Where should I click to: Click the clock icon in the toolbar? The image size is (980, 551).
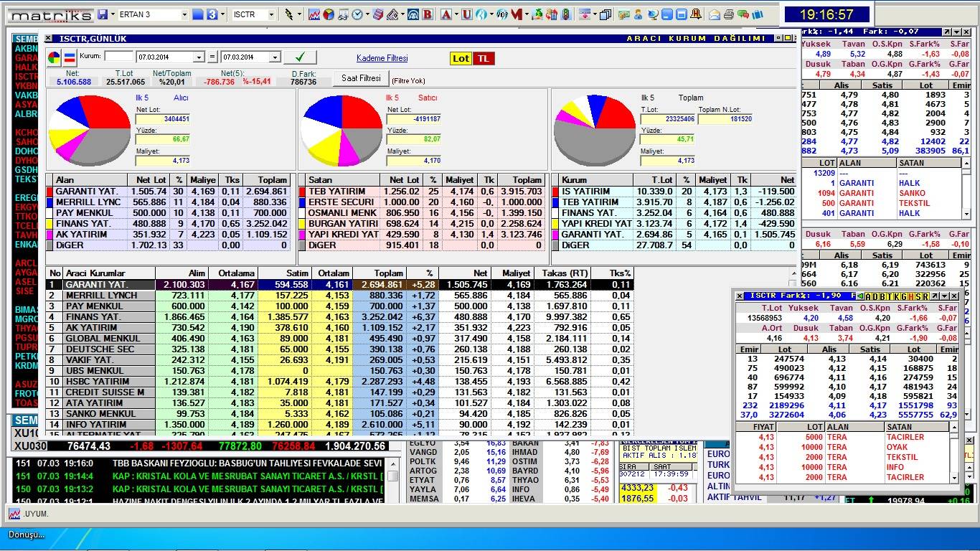coord(357,14)
